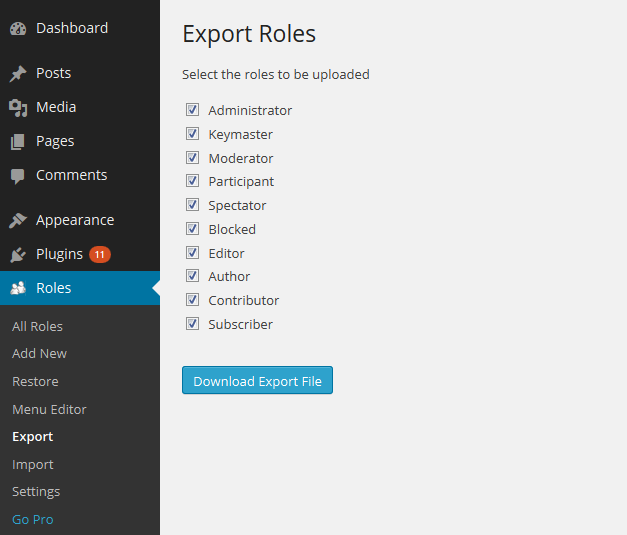Select the Roles menu item
The width and height of the screenshot is (627, 535).
[x=80, y=288]
